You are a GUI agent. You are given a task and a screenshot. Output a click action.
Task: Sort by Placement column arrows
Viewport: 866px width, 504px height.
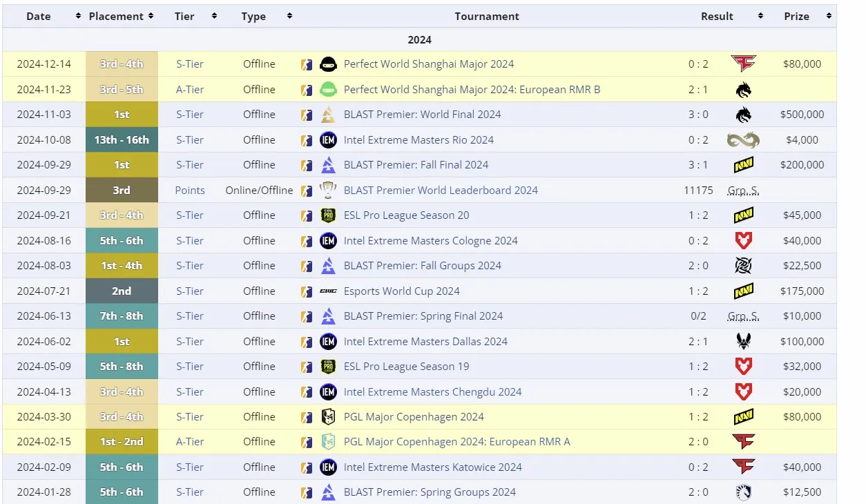(151, 16)
